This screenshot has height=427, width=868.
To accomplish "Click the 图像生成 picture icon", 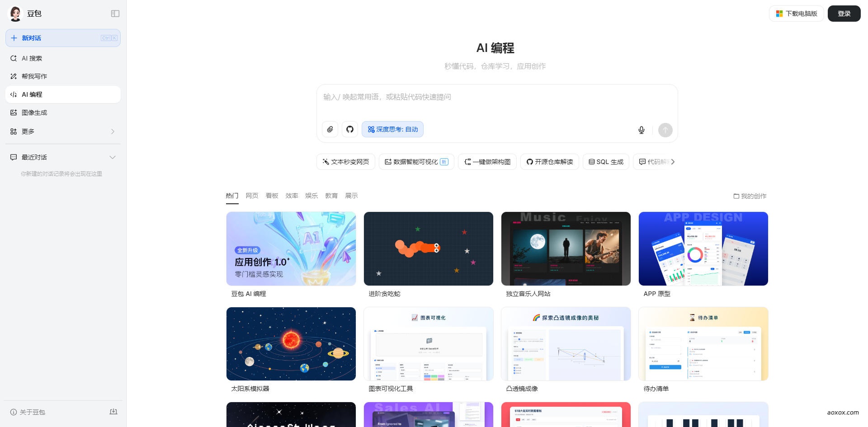I will 14,113.
